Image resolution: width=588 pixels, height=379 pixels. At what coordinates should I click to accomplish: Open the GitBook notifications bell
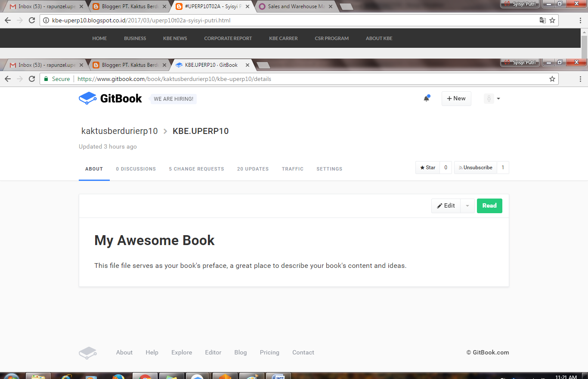(427, 98)
